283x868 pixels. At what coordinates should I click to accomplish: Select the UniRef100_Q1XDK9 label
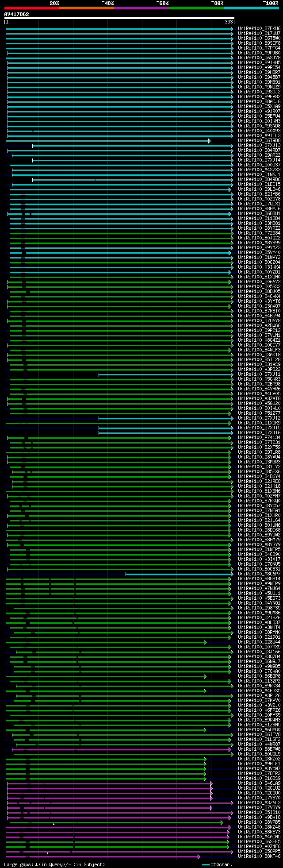click(259, 423)
